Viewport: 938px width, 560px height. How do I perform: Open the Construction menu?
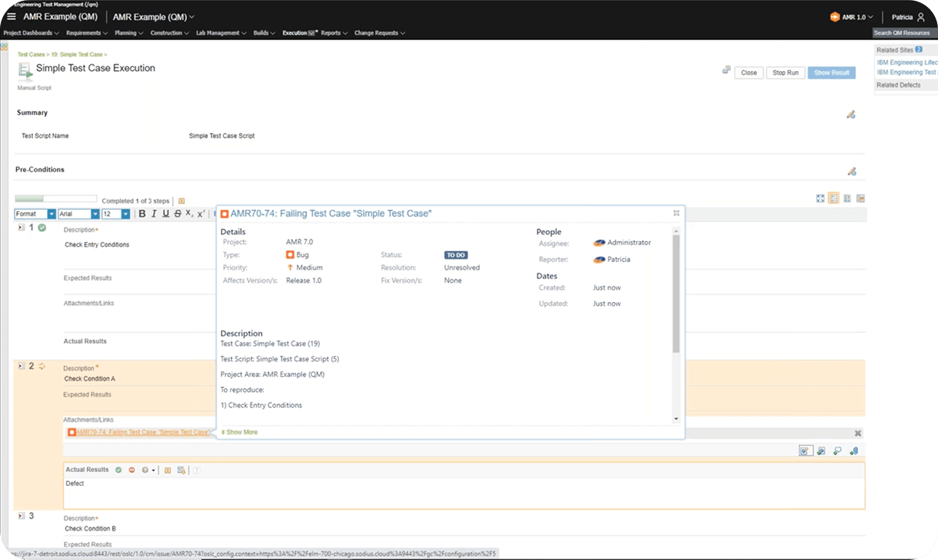[169, 33]
